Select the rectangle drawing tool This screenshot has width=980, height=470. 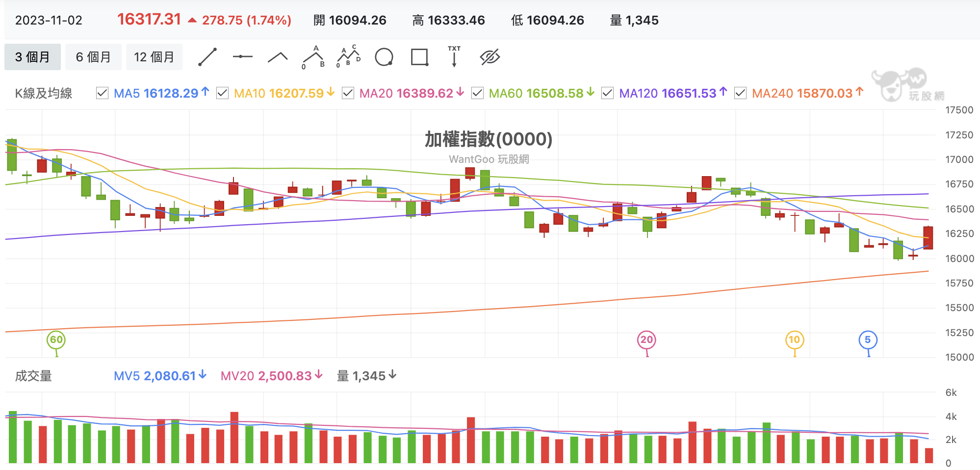419,57
